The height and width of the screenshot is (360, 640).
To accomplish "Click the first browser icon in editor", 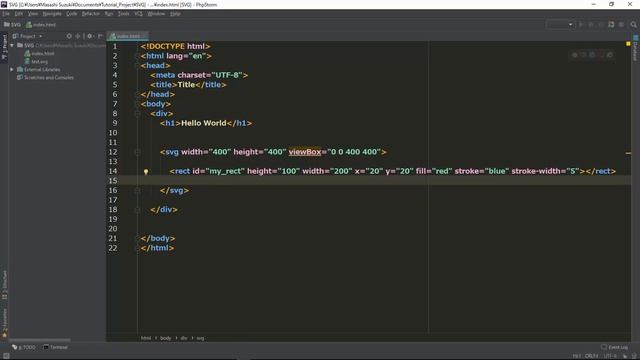I will pyautogui.click(x=574, y=55).
